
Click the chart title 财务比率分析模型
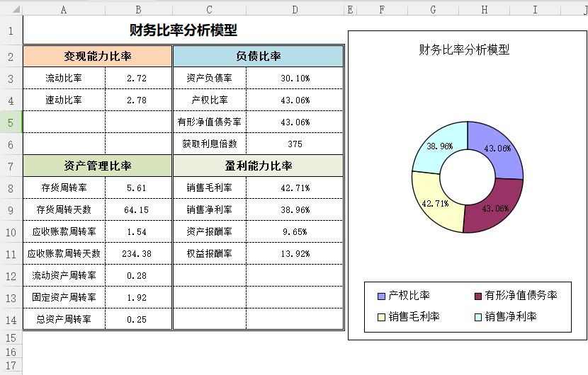tap(464, 50)
